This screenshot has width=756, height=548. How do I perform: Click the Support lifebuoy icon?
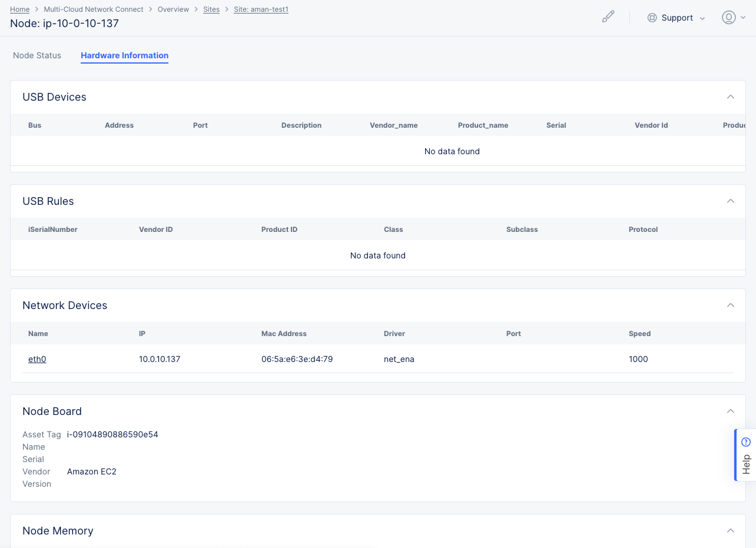point(652,18)
